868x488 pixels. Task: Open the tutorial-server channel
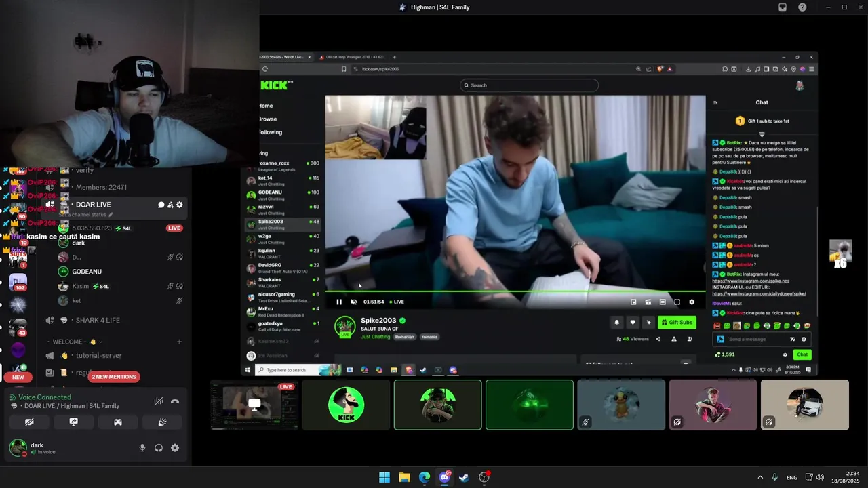coord(99,356)
